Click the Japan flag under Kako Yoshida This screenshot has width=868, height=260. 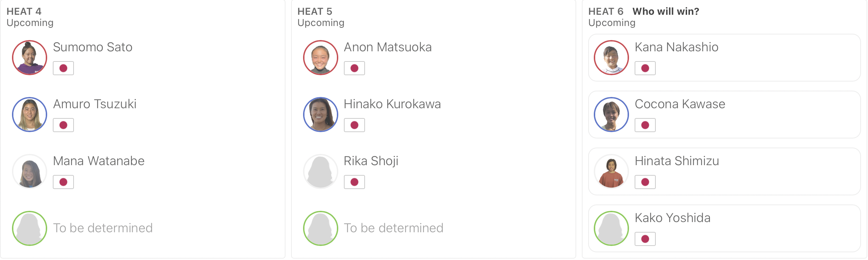coord(645,239)
